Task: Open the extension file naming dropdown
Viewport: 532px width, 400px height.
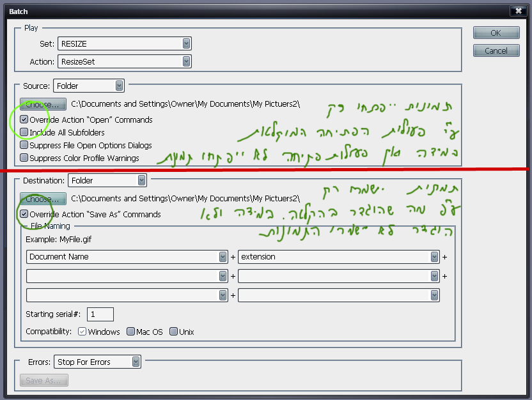Action: [338, 257]
